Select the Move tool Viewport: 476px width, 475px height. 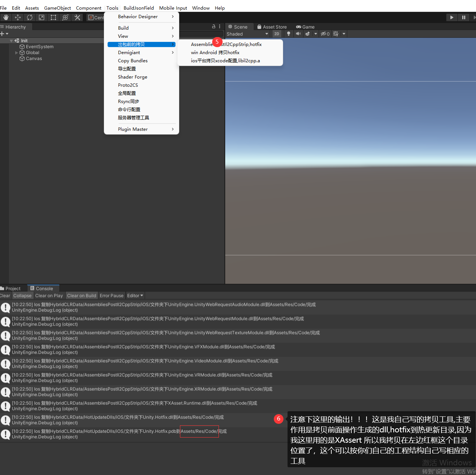point(17,17)
